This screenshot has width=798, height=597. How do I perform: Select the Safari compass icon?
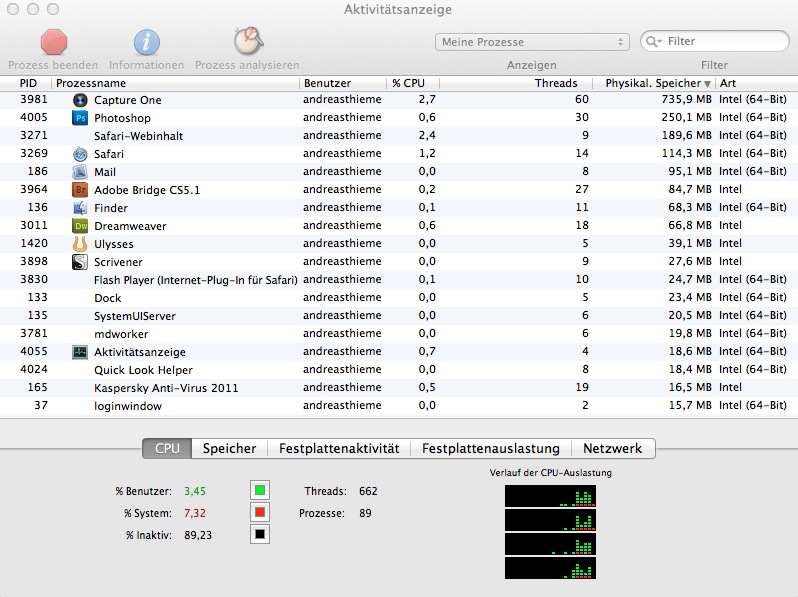[80, 154]
